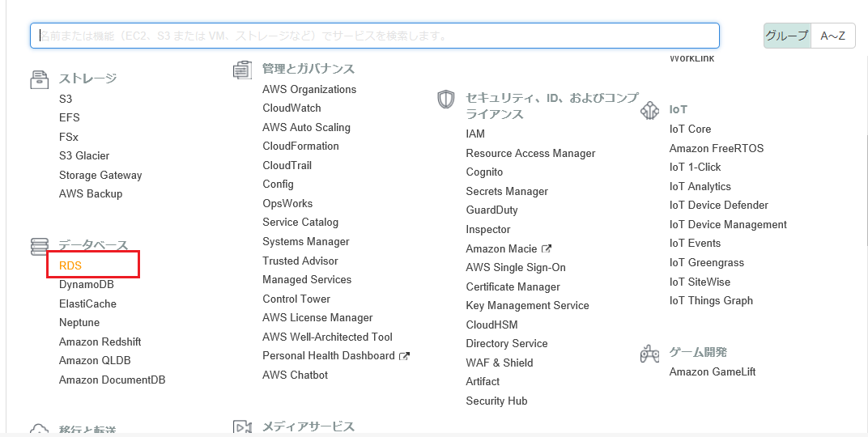Open OpsWorks
The width and height of the screenshot is (868, 437).
point(287,204)
